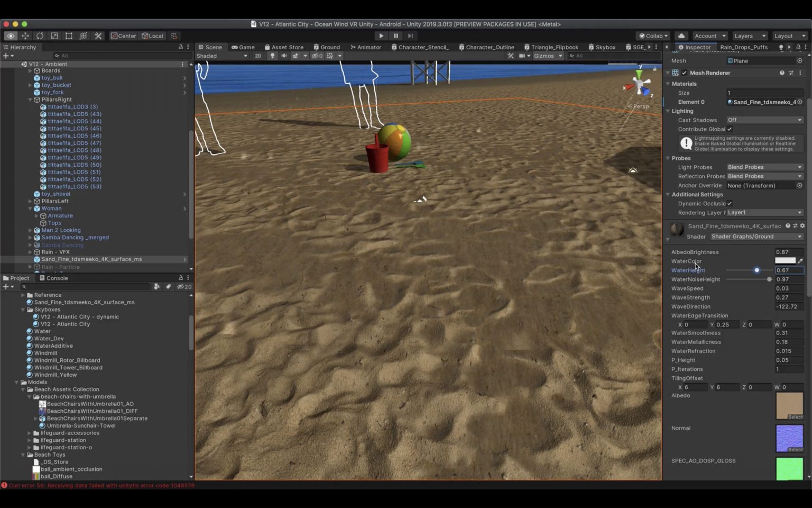Click the Layers dropdown button
Viewport: 812px width, 508px height.
(749, 36)
